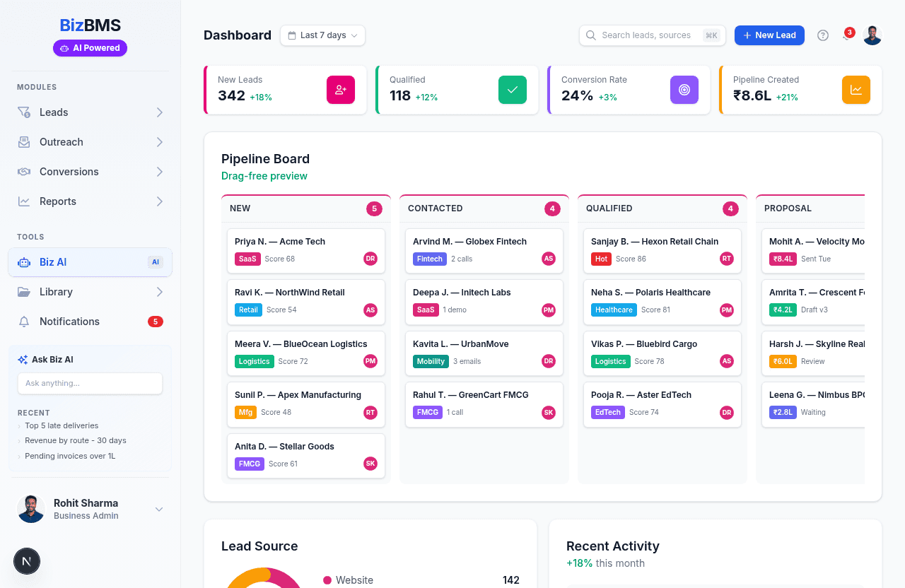
Task: Click the Conversion Rate target icon
Action: coord(684,90)
